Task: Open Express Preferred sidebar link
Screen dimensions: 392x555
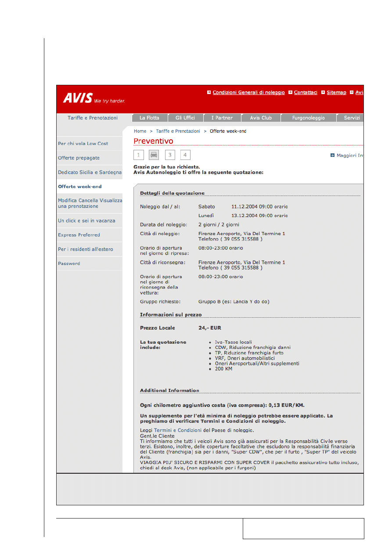Action: click(x=79, y=235)
